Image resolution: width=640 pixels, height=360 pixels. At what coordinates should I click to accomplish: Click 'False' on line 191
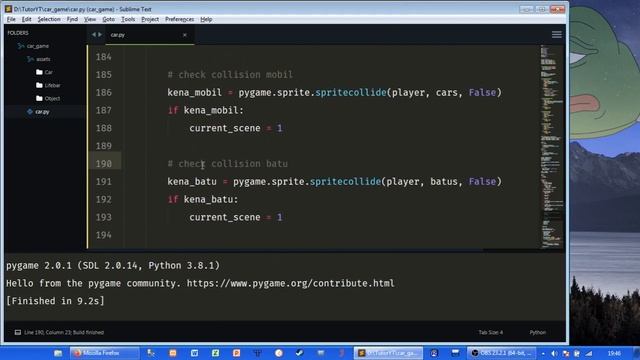tap(482, 182)
